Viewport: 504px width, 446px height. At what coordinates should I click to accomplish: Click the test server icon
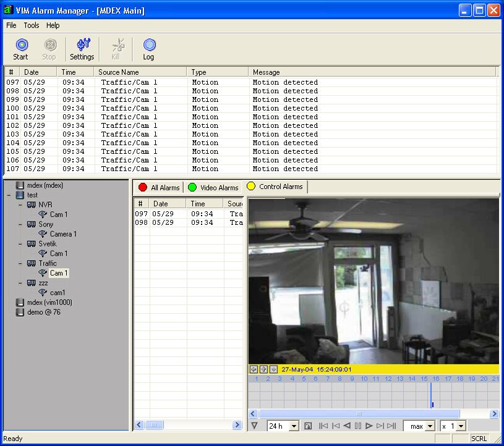click(20, 195)
